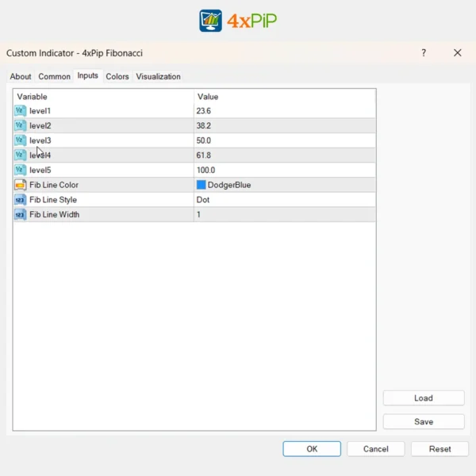Screen dimensions: 476x476
Task: Select the level1 value 23.6 field
Action: click(x=204, y=111)
